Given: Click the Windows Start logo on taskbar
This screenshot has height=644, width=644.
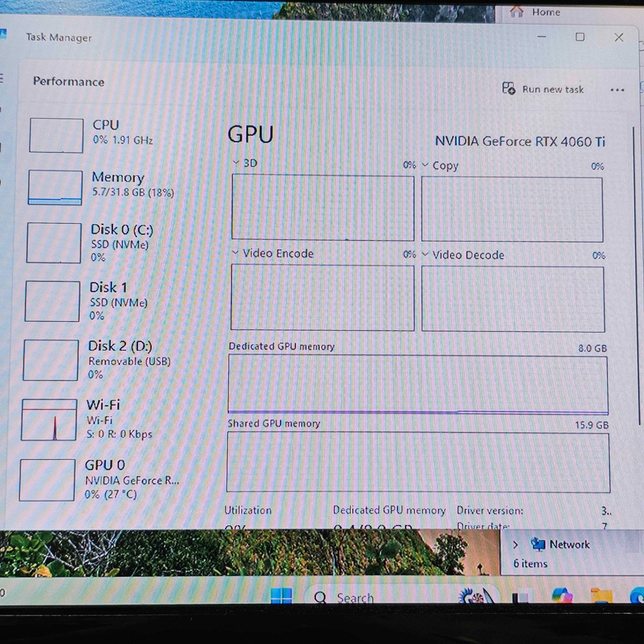Looking at the screenshot, I should pos(281,596).
